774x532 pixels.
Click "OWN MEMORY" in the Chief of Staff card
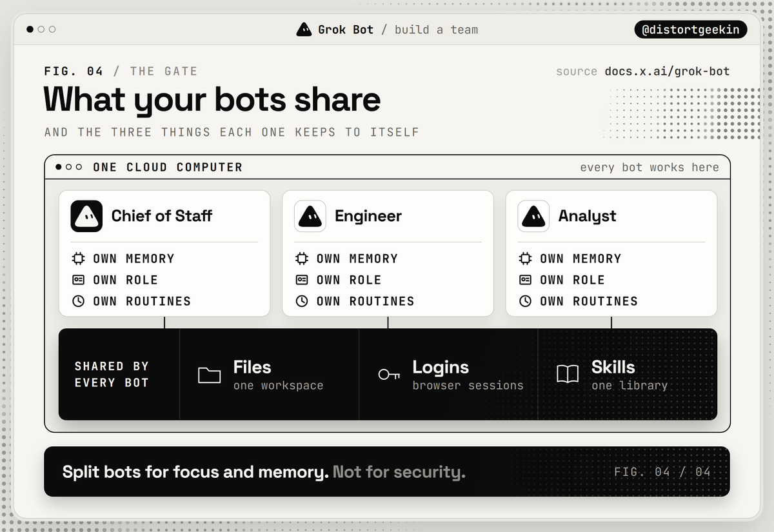point(134,259)
